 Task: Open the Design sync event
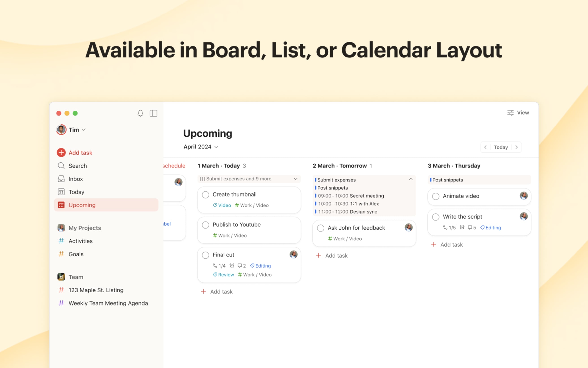[346, 212]
